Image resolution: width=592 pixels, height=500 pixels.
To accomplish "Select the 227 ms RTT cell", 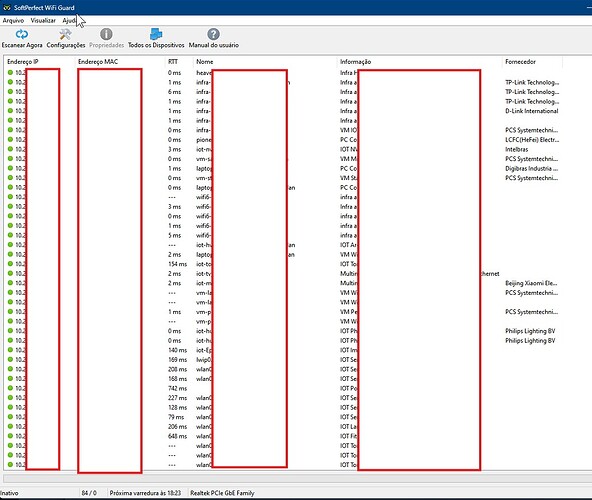I will pos(177,398).
